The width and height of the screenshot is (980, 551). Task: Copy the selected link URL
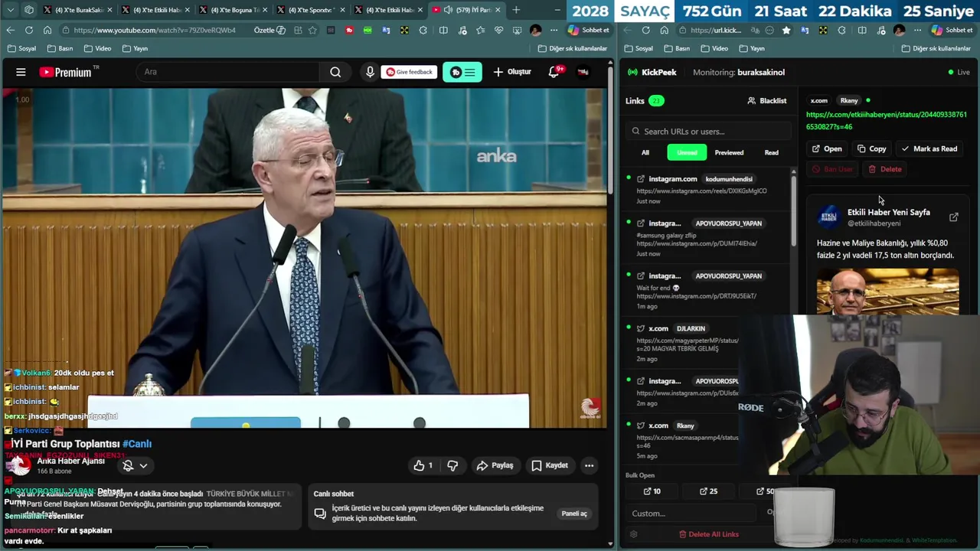point(872,148)
